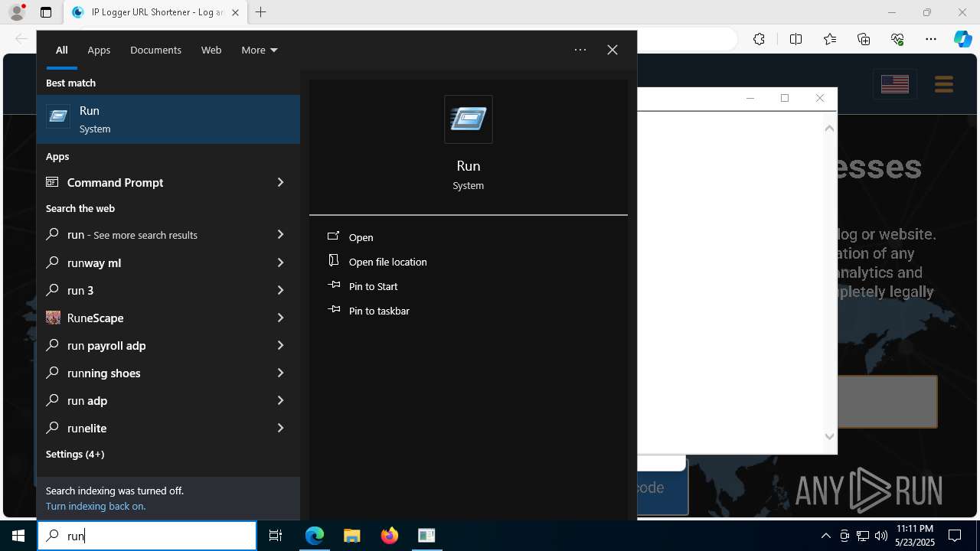Expand the 'run adp' suggestion chevron
Viewport: 980px width, 551px height.
[280, 400]
